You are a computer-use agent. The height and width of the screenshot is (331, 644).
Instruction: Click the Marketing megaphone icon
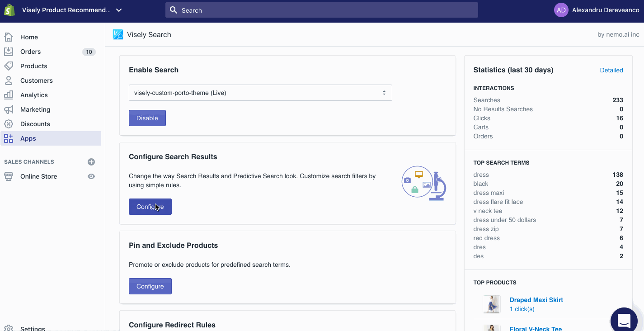pyautogui.click(x=9, y=109)
